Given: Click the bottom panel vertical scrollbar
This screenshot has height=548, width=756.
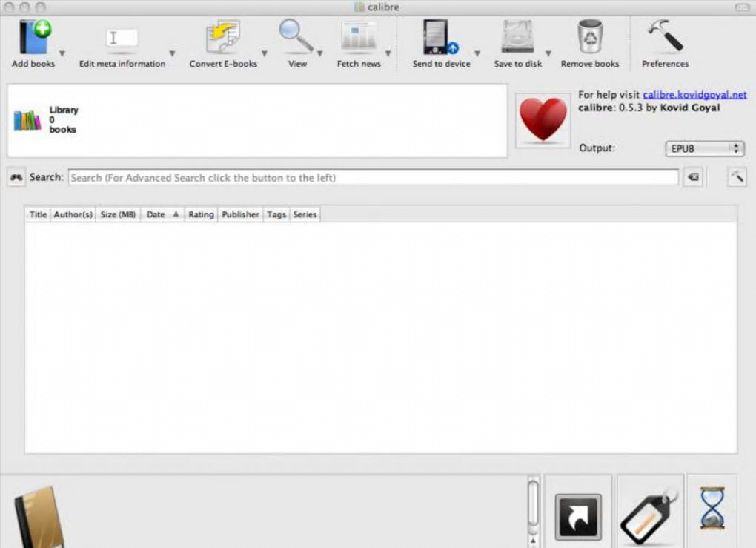Looking at the screenshot, I should coord(533,503).
